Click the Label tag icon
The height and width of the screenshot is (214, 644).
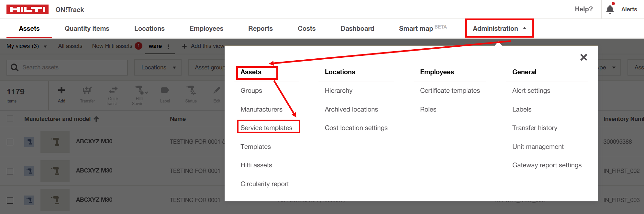click(165, 90)
